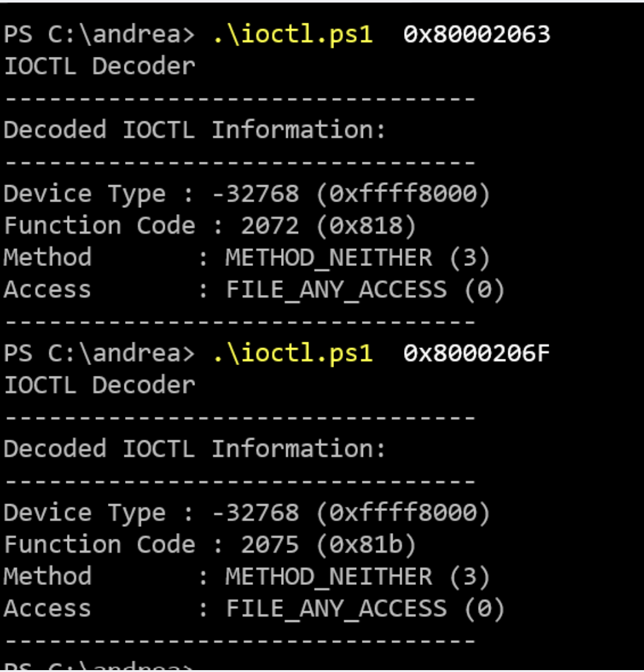Click the second Device Type 0xffff8000 value
644x672 pixels.
[x=403, y=513]
